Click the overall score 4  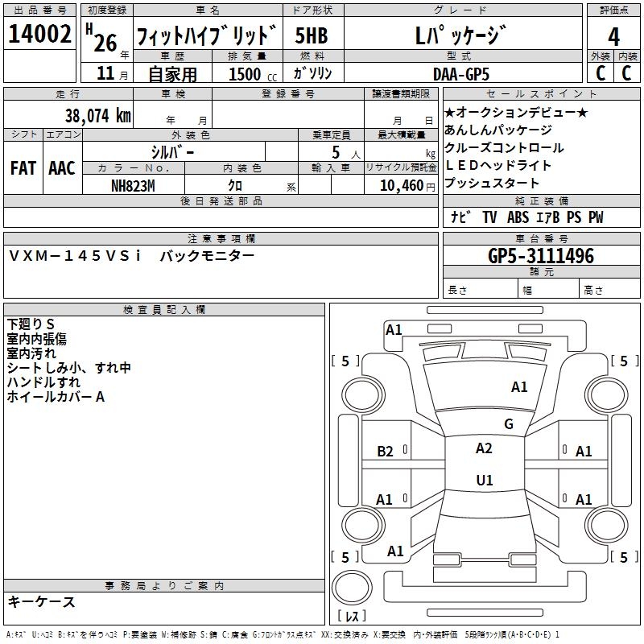point(613,36)
